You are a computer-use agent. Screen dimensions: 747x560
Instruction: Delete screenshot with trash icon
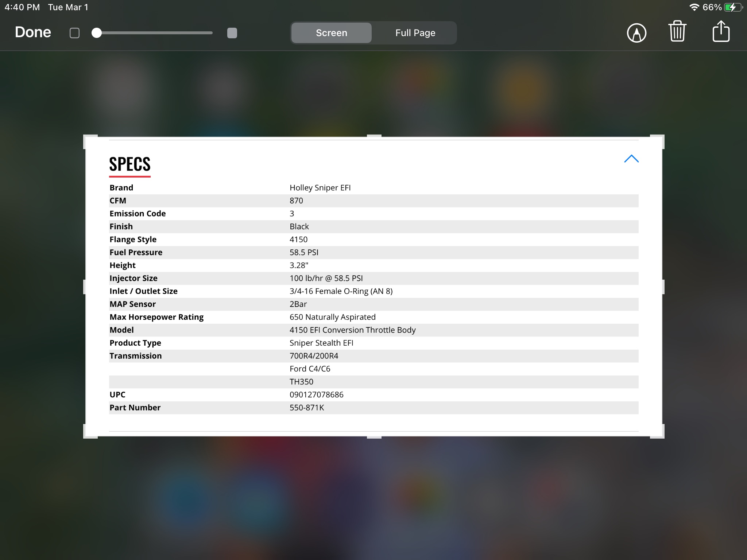pyautogui.click(x=677, y=31)
